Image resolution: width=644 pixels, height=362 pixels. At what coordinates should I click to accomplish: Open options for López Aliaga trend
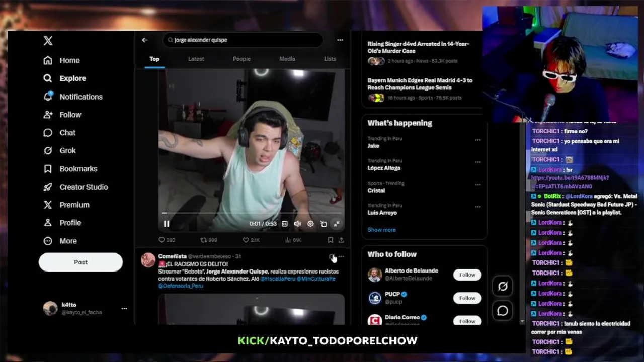477,162
